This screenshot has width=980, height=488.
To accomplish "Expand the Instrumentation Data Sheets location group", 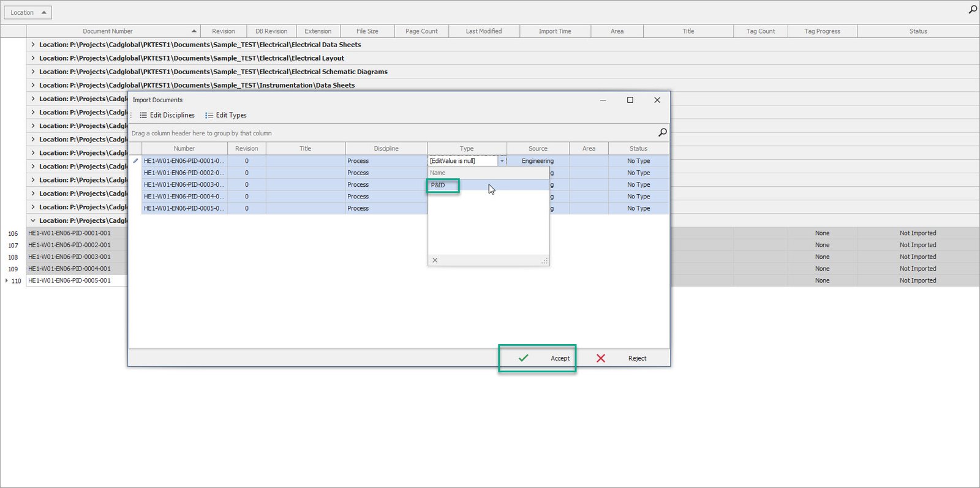I will [33, 85].
